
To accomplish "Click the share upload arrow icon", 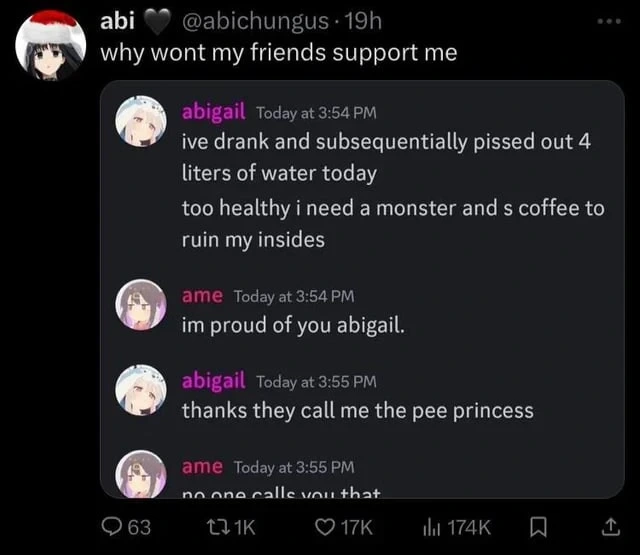I will point(611,527).
